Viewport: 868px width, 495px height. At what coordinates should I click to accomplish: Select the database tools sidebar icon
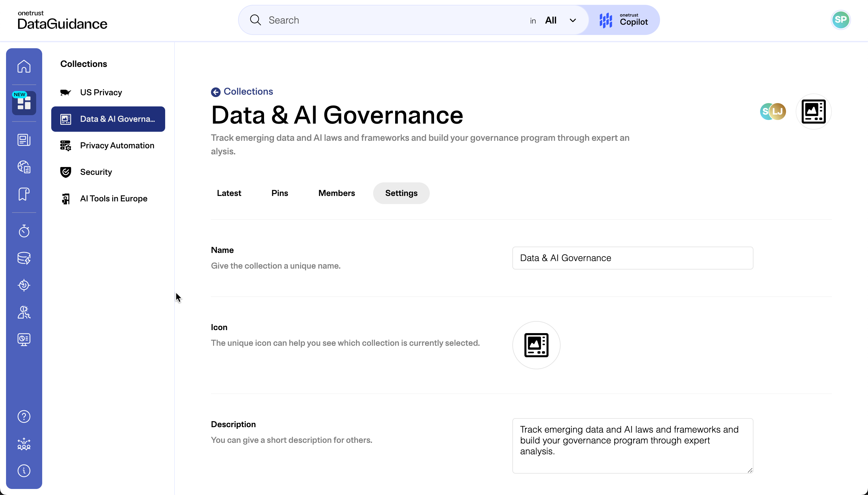point(24,258)
